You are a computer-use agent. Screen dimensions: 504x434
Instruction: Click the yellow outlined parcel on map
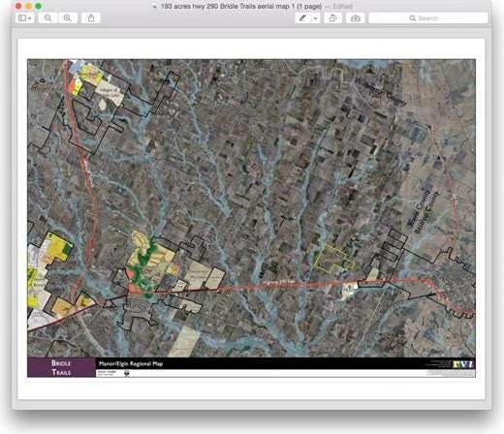pos(333,258)
